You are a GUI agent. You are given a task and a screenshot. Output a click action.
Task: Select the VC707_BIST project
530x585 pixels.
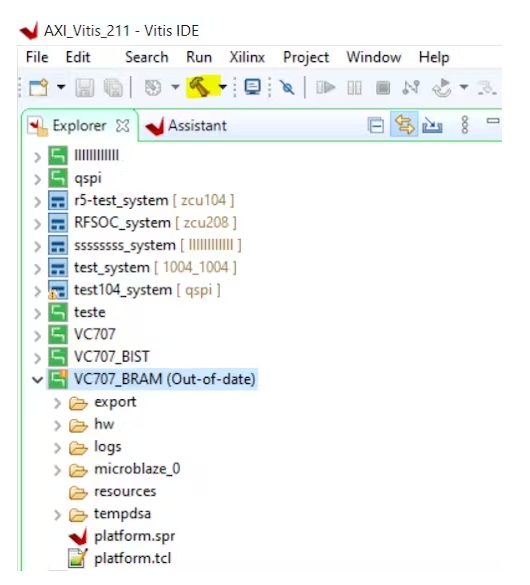tap(112, 357)
